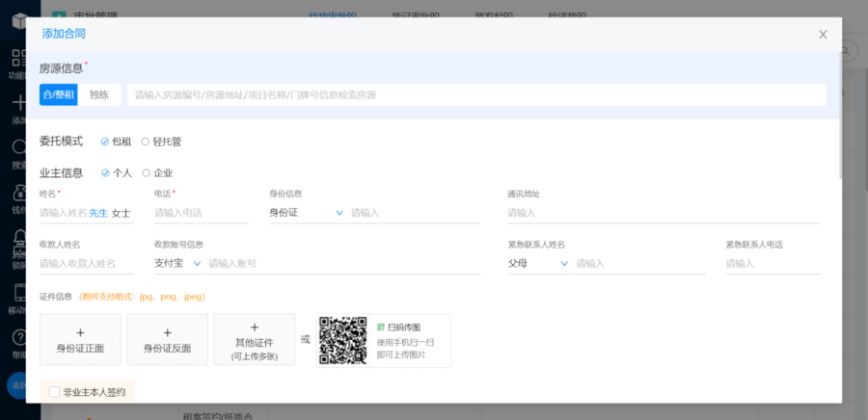This screenshot has height=420, width=868.
Task: Click the dialog vertical scrollbar
Action: click(x=840, y=116)
